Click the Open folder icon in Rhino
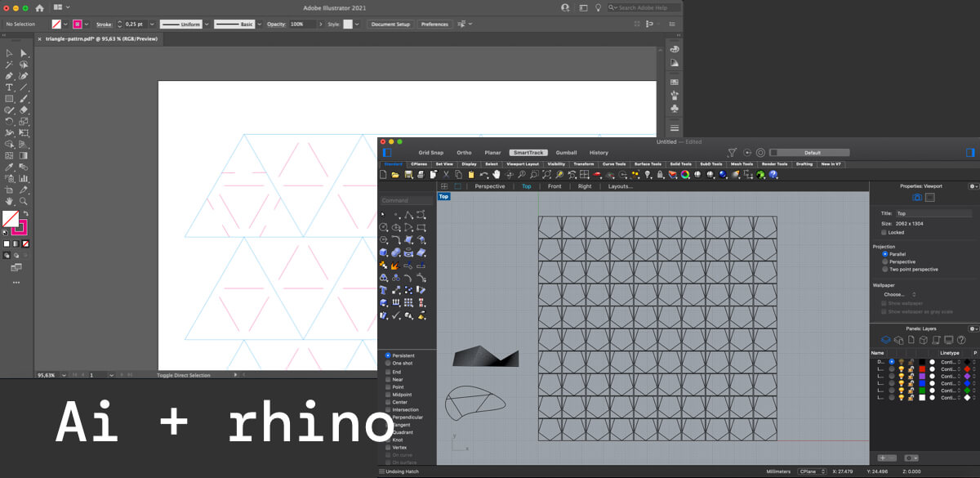This screenshot has height=478, width=980. [x=395, y=175]
